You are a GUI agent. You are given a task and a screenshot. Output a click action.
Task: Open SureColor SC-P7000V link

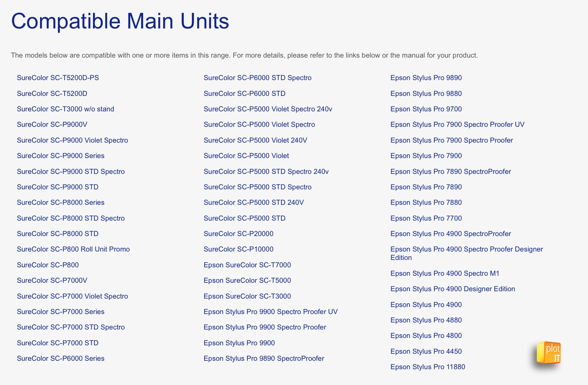click(x=52, y=280)
